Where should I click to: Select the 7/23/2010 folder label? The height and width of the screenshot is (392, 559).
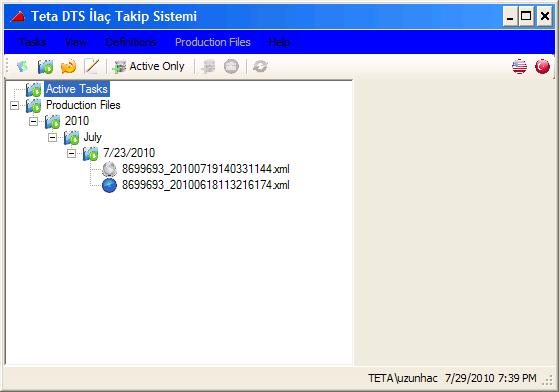coord(129,153)
